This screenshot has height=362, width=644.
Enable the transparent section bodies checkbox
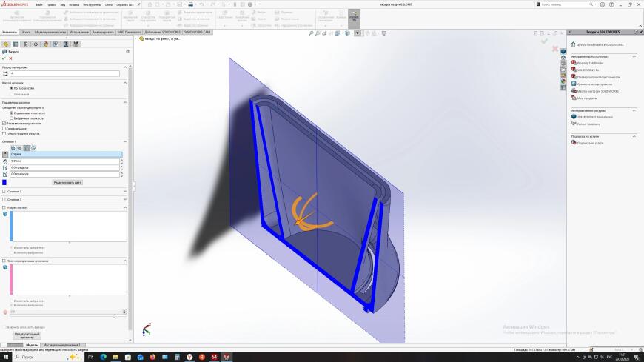tap(4, 261)
